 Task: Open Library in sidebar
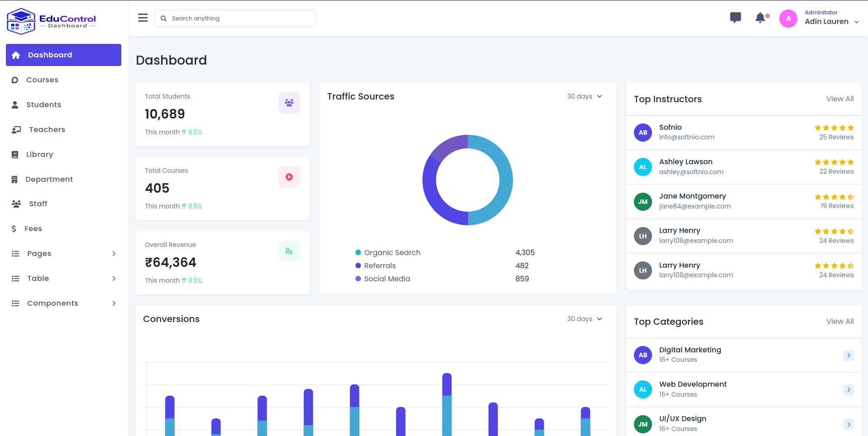[63, 154]
